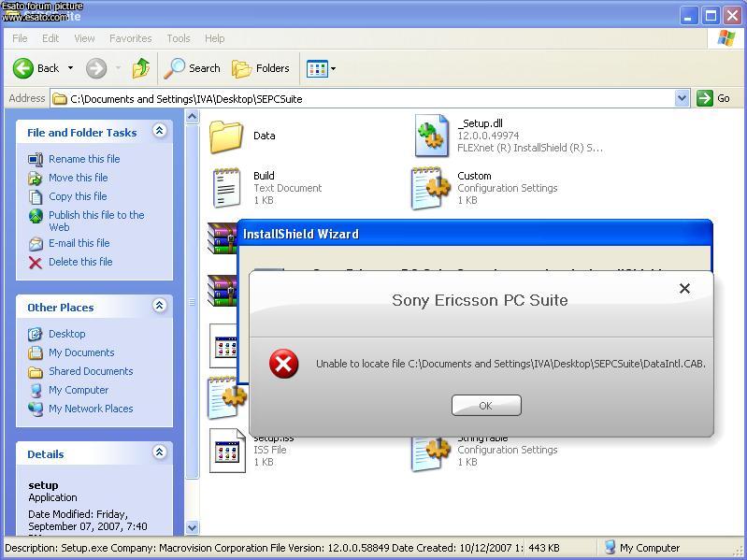The width and height of the screenshot is (747, 560).
Task: Click the red error icon in dialog
Action: coord(284,364)
